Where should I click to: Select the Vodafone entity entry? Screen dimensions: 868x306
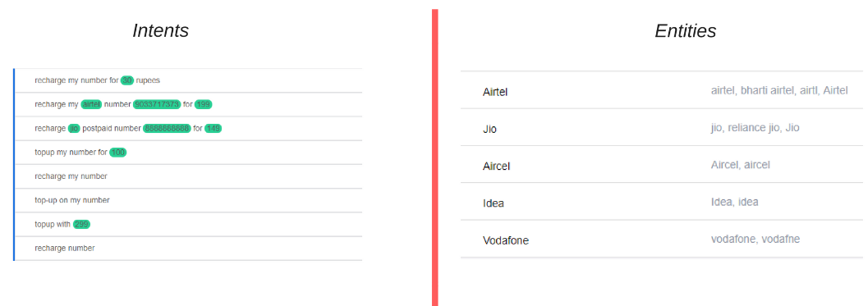coord(662,239)
